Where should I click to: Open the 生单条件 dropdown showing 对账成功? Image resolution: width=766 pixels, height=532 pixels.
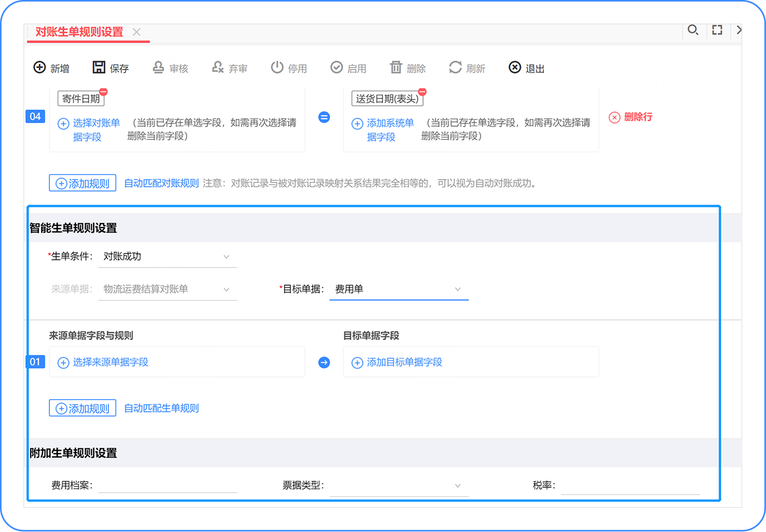[167, 257]
